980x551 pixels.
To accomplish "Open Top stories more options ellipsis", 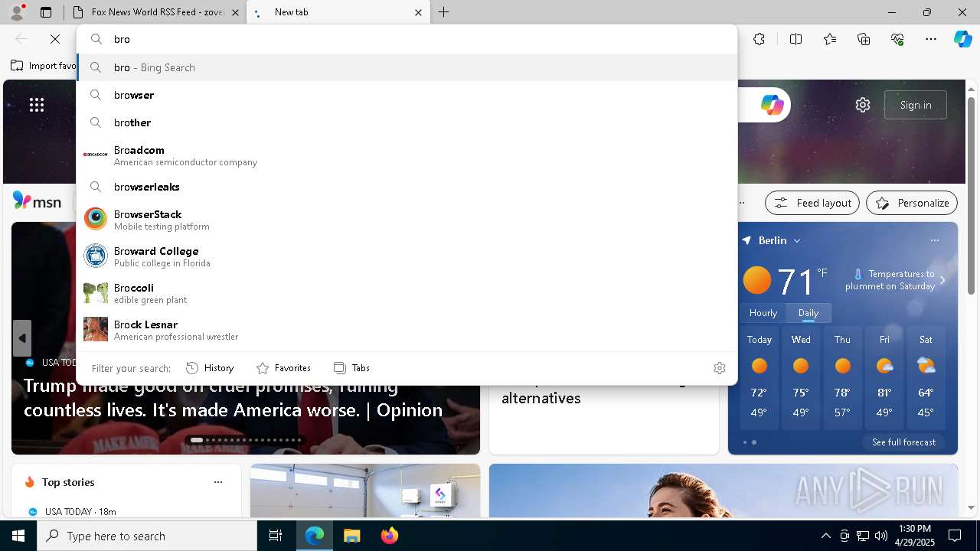I will (x=218, y=482).
